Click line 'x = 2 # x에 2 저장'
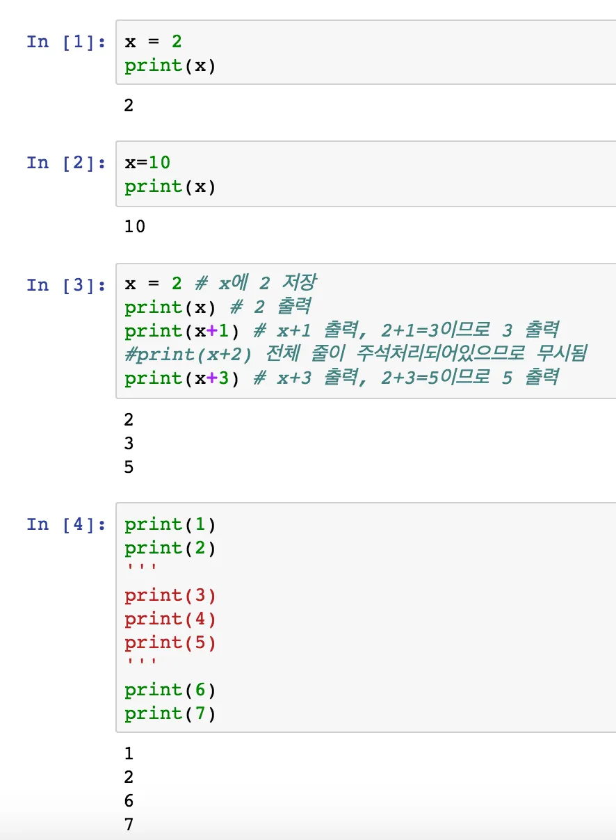Image resolution: width=616 pixels, height=840 pixels. coord(220,283)
